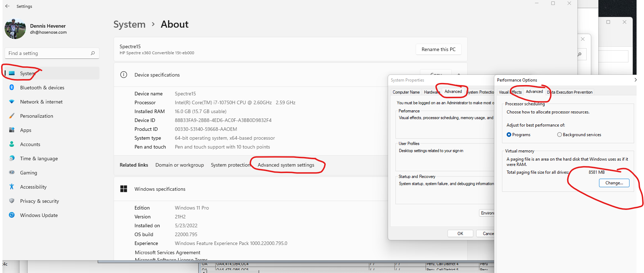Select the Accessibility figure icon
This screenshot has width=644, height=273.
click(x=12, y=187)
